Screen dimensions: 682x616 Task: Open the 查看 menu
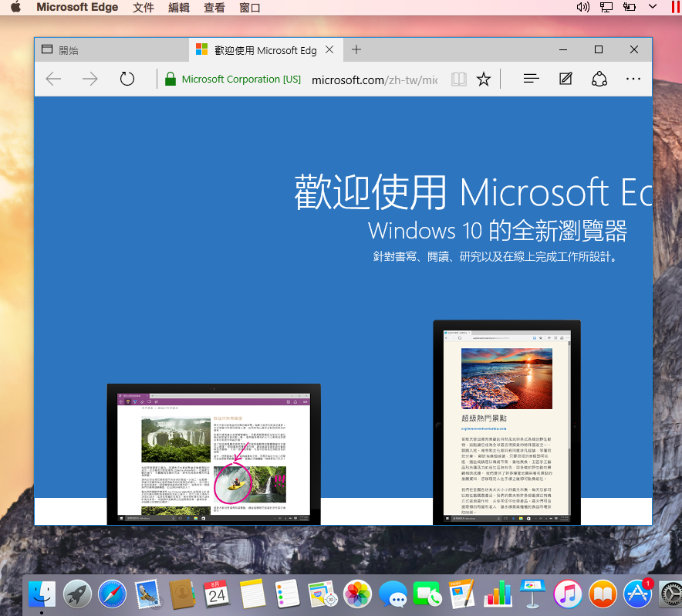coord(214,8)
